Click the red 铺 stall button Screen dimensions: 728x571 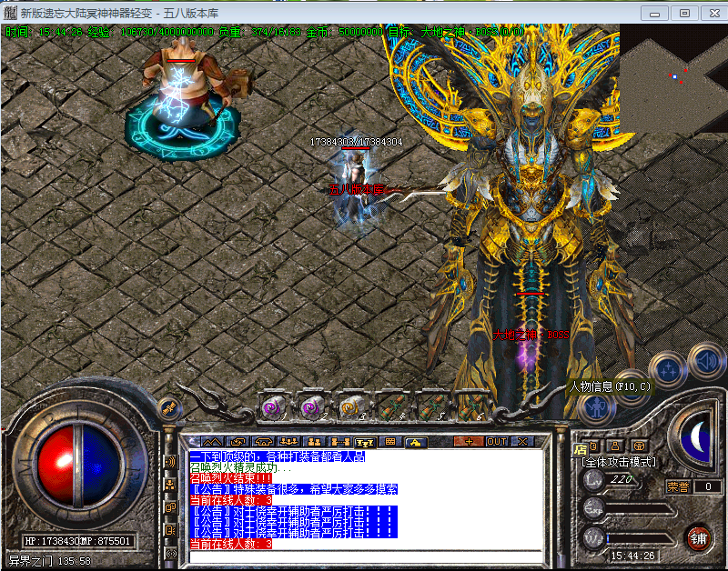[x=699, y=538]
